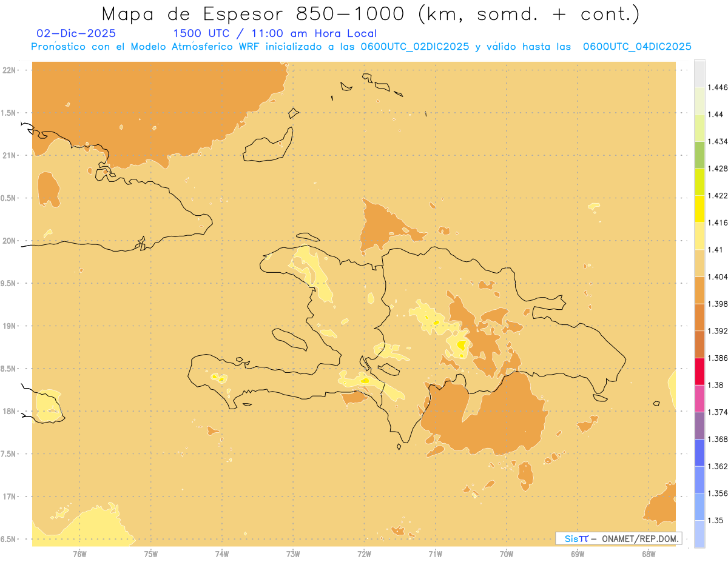The image size is (728, 562).
Task: Click the legend value 1.404
Action: point(719,276)
